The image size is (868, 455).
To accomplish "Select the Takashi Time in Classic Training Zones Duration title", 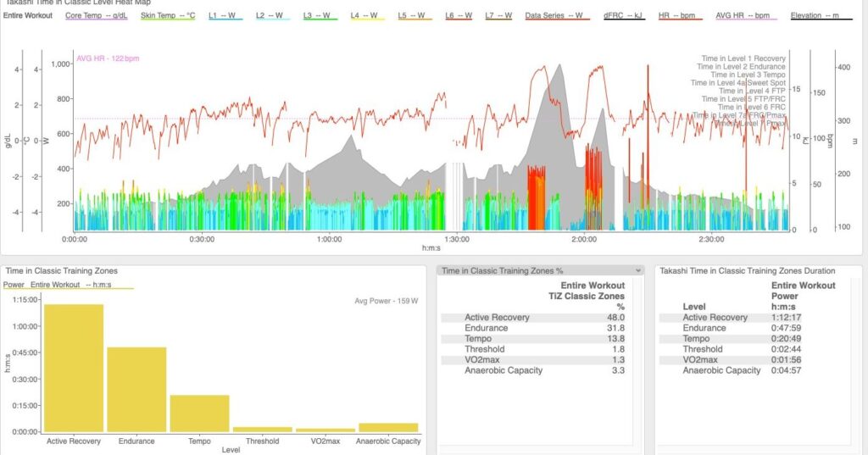I will (747, 270).
